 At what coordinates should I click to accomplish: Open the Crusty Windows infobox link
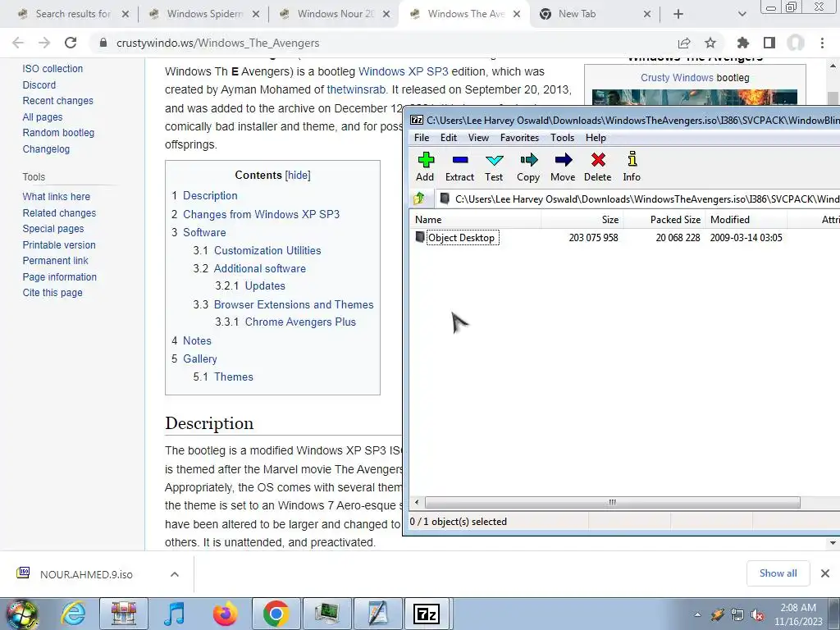click(677, 78)
